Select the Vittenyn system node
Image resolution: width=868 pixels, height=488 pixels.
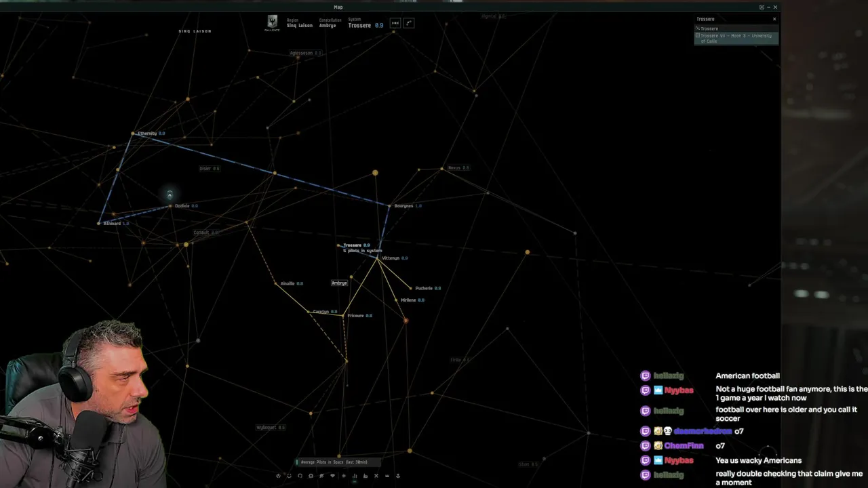(x=378, y=258)
